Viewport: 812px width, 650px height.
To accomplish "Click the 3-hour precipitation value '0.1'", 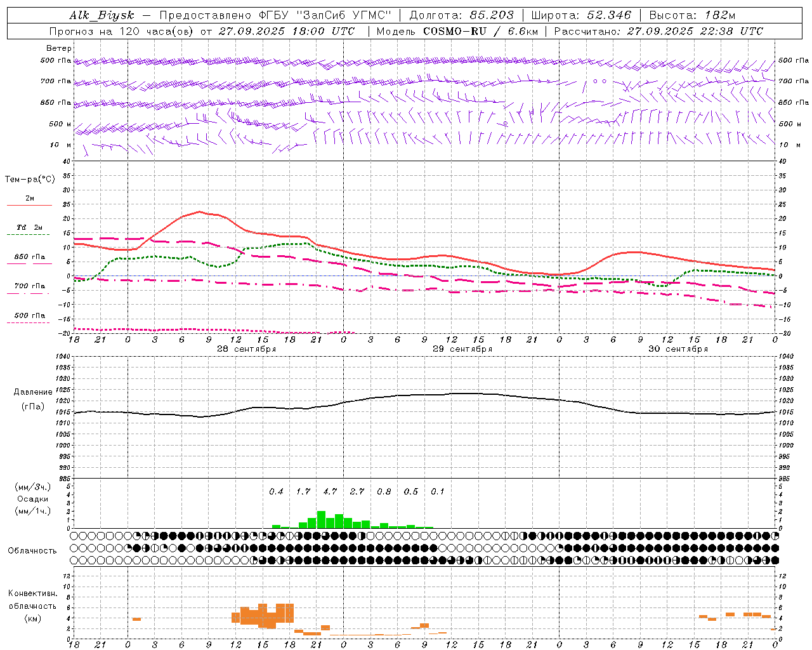I will tap(438, 492).
